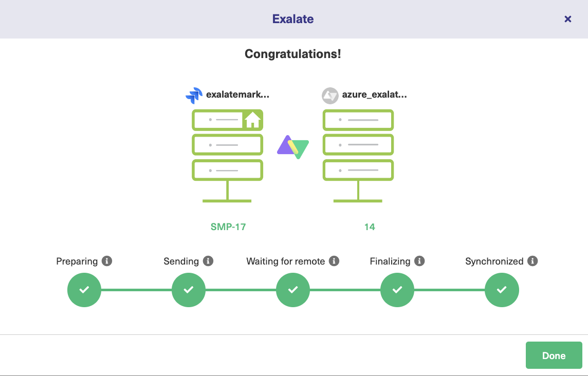Expand the truncated azure_exalat connection name
588x376 pixels.
click(x=374, y=95)
